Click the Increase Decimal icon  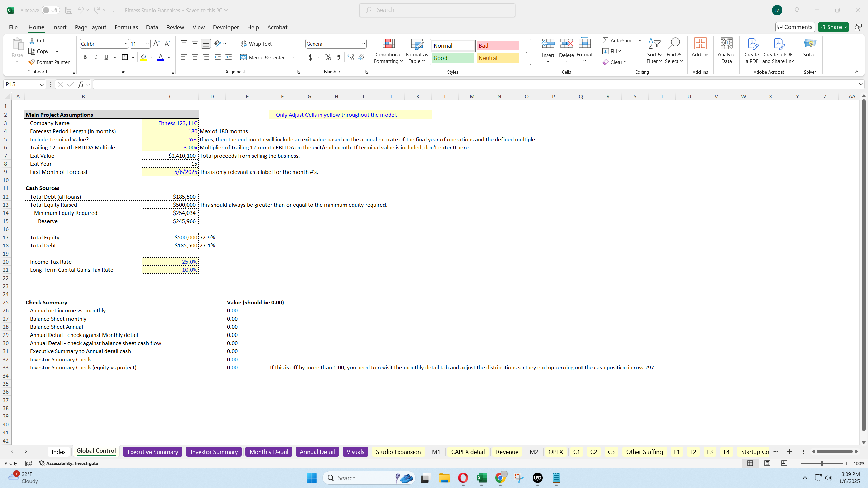[351, 57]
